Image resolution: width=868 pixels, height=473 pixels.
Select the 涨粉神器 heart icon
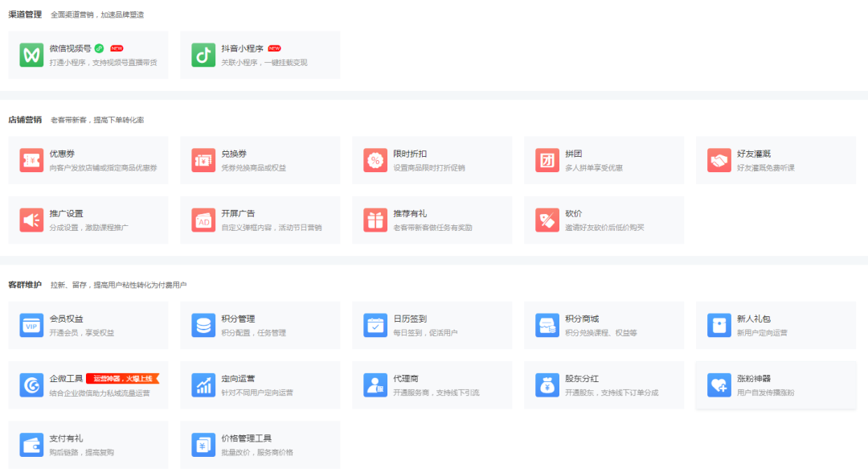click(x=719, y=385)
